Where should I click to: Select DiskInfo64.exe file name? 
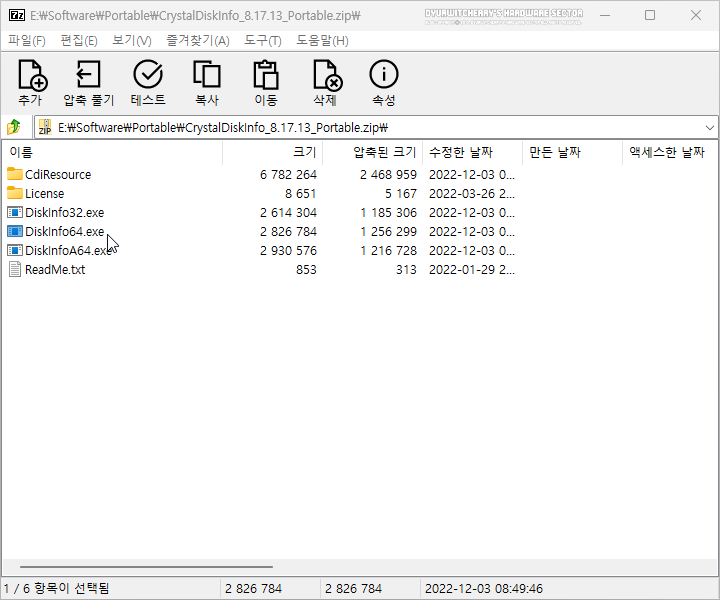65,231
